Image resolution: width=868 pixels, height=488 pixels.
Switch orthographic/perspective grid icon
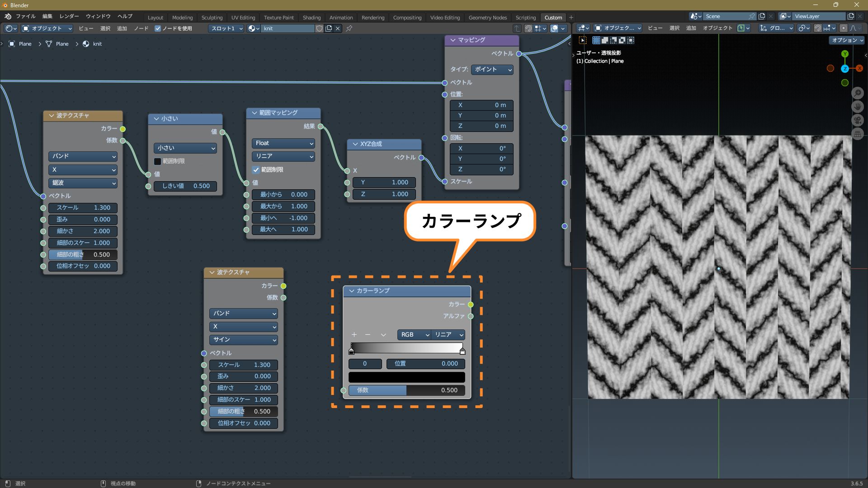click(857, 134)
